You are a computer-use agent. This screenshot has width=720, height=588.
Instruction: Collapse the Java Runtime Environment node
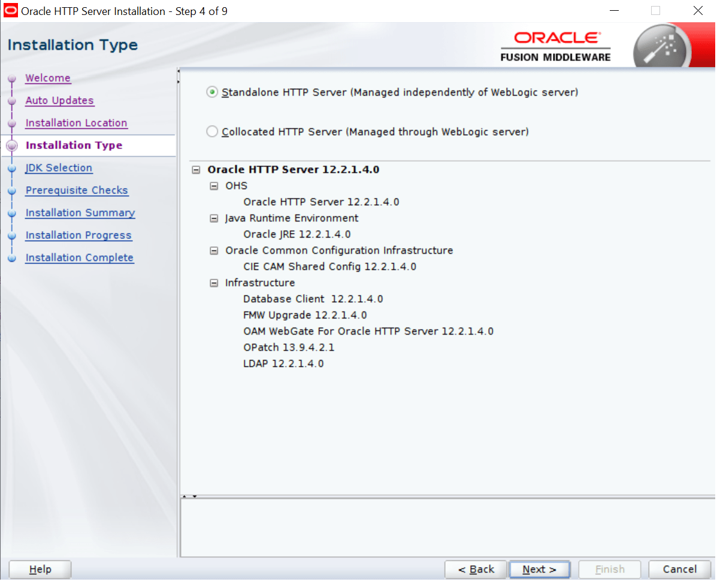pyautogui.click(x=214, y=219)
